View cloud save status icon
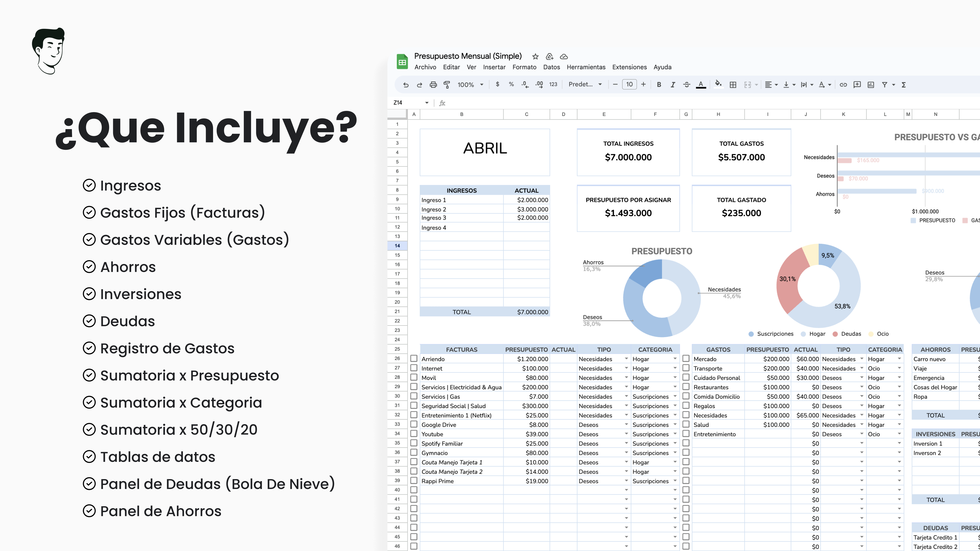The width and height of the screenshot is (980, 551). [564, 56]
